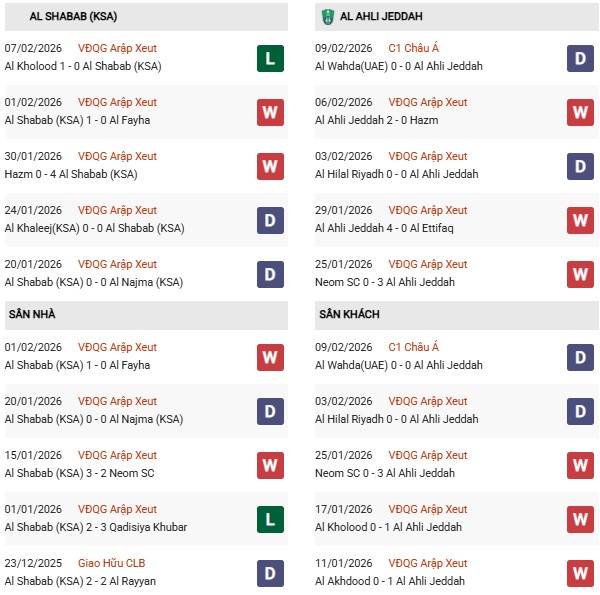Open match Al Shabab 1 - 0 Al Fayha in top list
The width and height of the screenshot is (600, 595).
[81, 120]
